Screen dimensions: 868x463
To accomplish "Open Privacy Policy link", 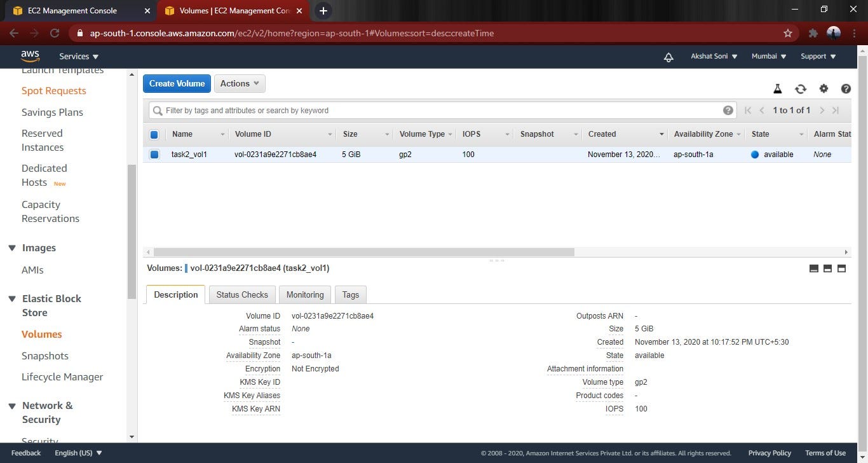I will click(770, 453).
